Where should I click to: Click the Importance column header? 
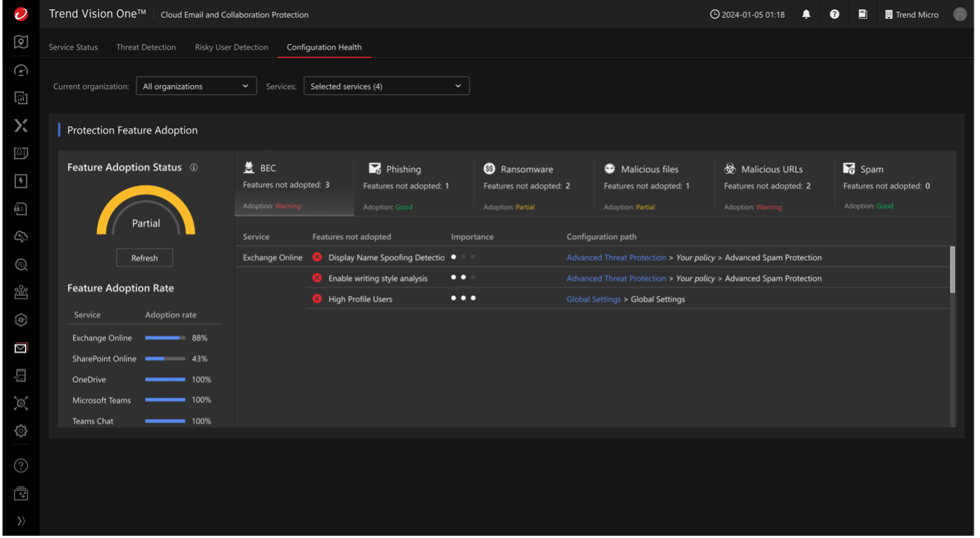pyautogui.click(x=472, y=237)
